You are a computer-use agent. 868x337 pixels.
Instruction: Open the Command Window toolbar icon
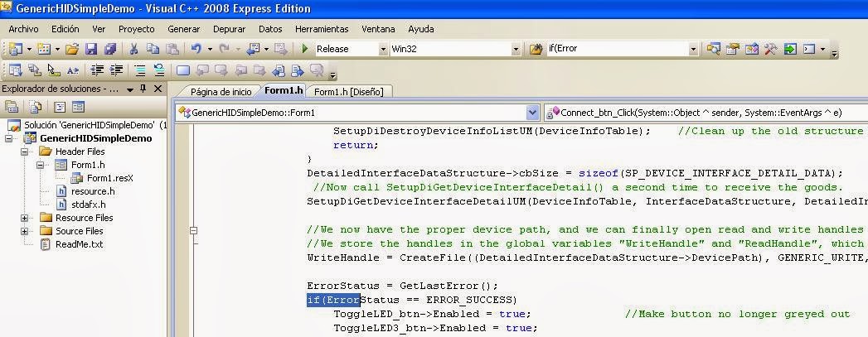(809, 49)
